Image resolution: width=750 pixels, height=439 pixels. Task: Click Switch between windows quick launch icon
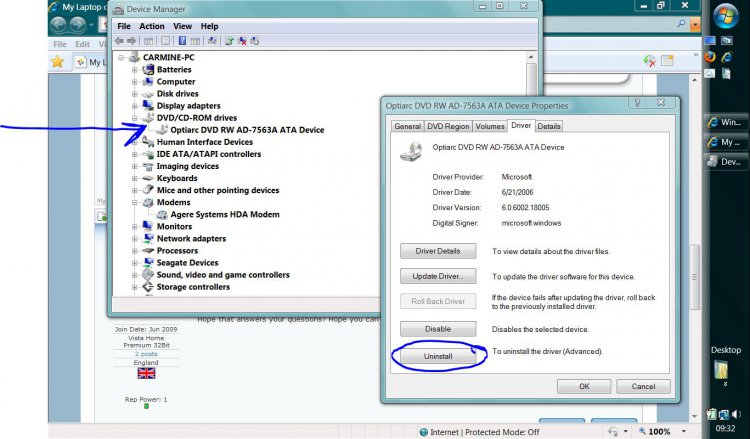(727, 41)
